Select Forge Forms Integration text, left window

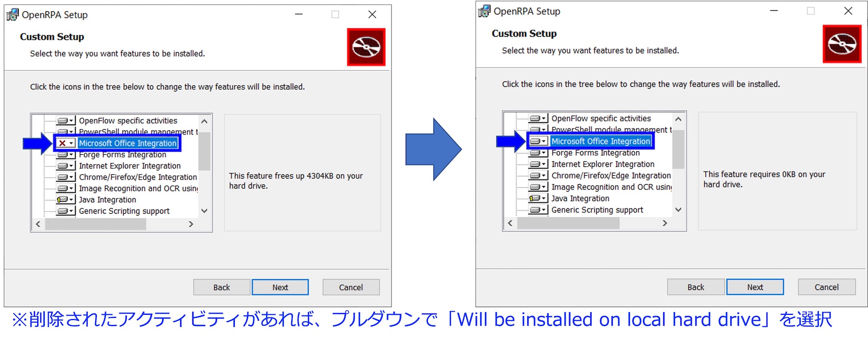pos(122,154)
